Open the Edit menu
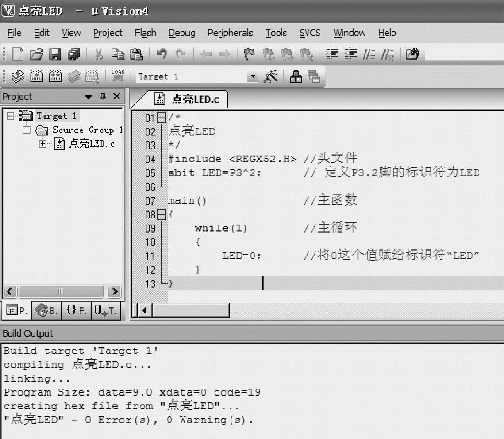The width and height of the screenshot is (504, 439). point(42,33)
